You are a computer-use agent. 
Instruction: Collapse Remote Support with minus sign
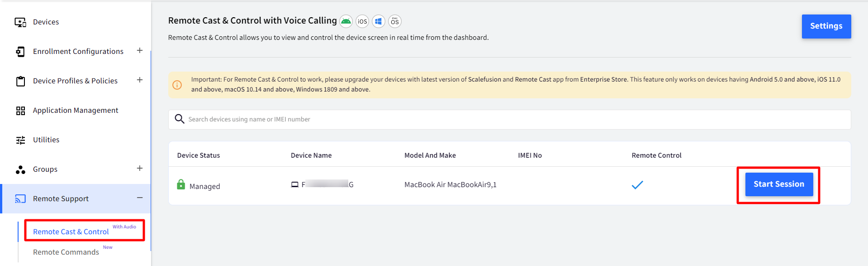[140, 198]
